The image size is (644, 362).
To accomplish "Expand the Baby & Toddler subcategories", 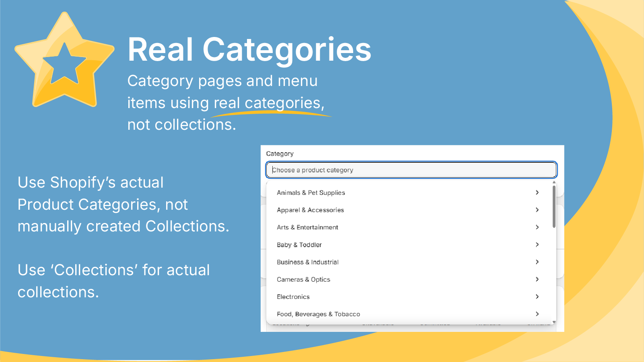I will [x=537, y=244].
